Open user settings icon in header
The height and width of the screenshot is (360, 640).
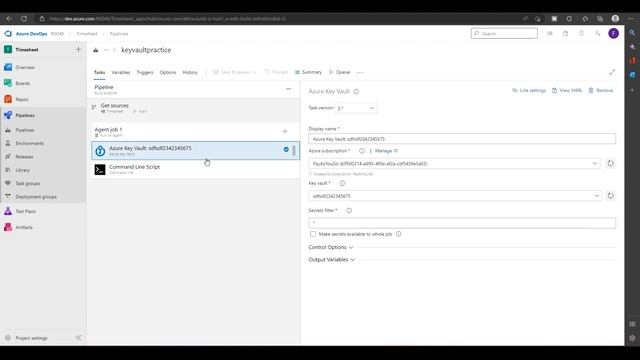coord(598,33)
